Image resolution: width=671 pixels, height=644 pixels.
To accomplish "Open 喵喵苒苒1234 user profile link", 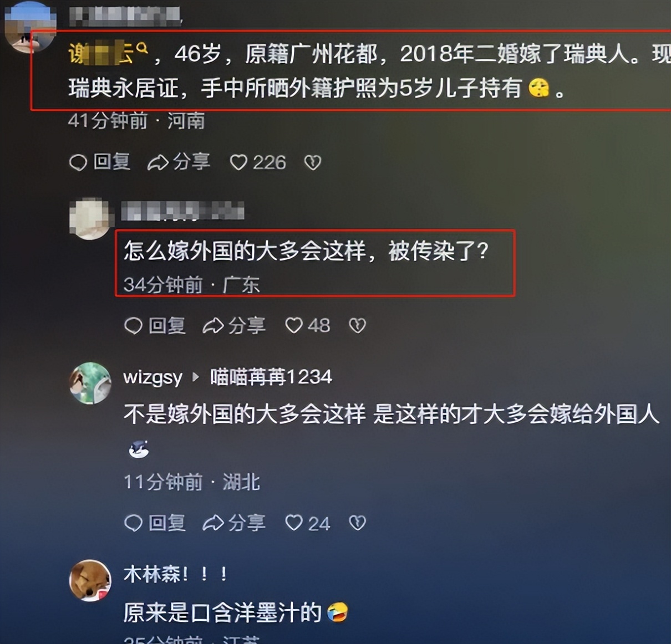I will [x=271, y=377].
